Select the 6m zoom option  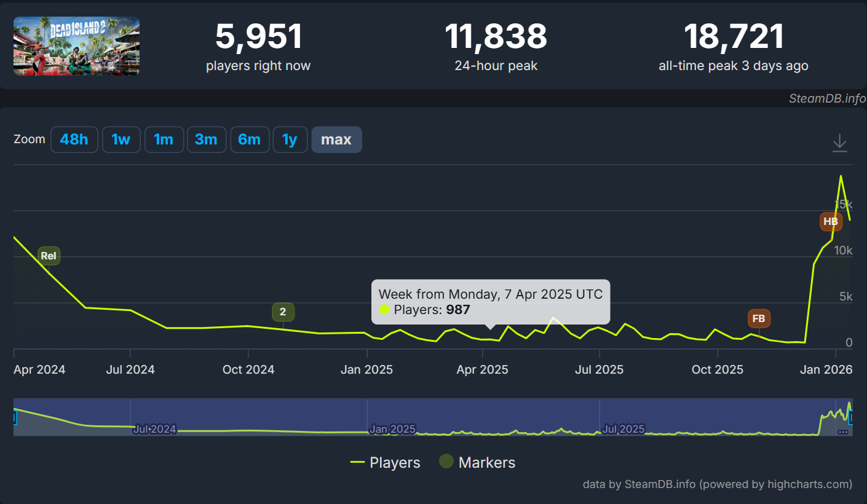tap(249, 140)
